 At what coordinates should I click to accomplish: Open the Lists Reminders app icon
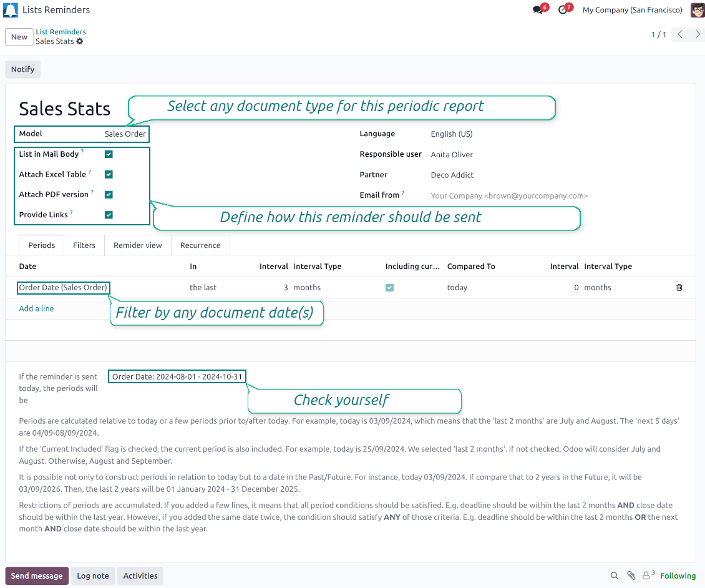11,10
